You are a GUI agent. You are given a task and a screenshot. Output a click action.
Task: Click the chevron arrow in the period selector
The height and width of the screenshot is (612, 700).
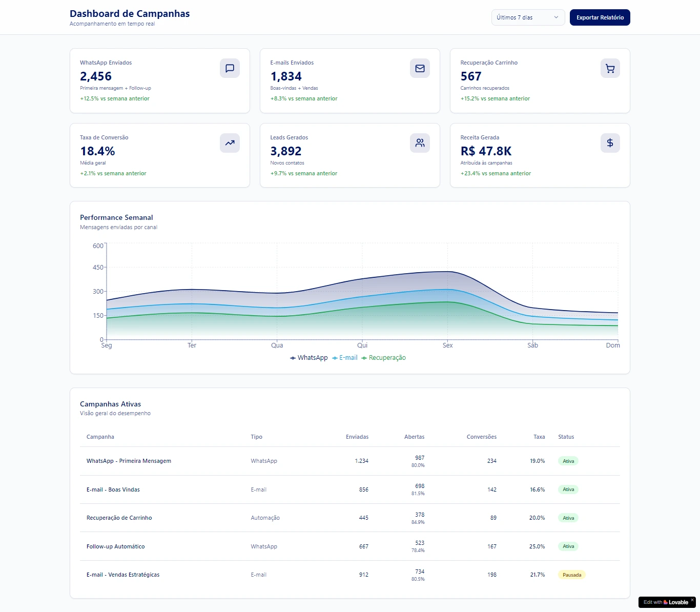tap(556, 17)
